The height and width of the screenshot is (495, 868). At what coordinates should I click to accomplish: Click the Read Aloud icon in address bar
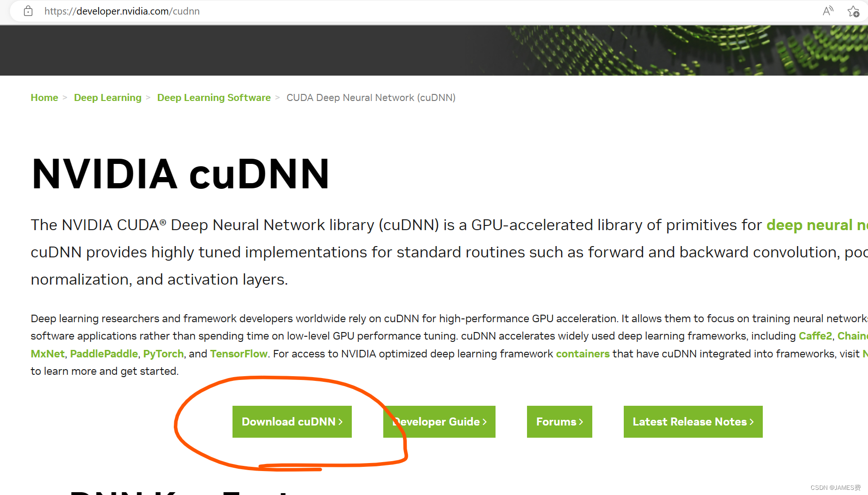pos(828,11)
